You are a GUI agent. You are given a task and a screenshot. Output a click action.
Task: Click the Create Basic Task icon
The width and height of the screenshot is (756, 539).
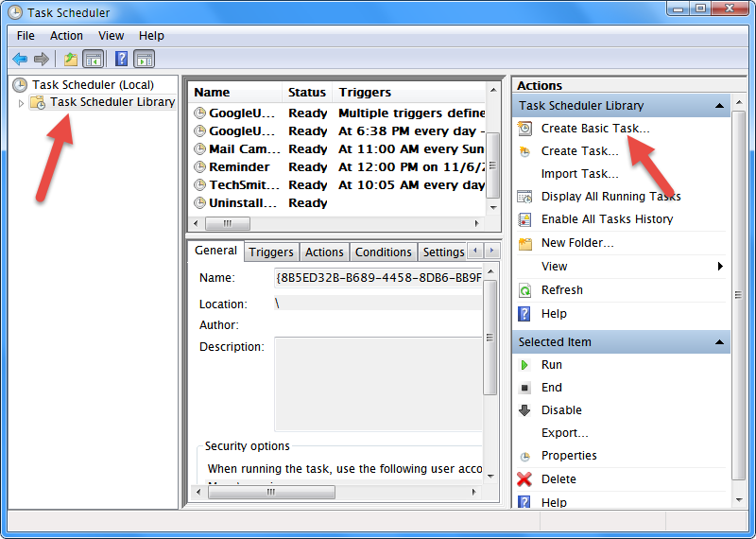click(524, 129)
